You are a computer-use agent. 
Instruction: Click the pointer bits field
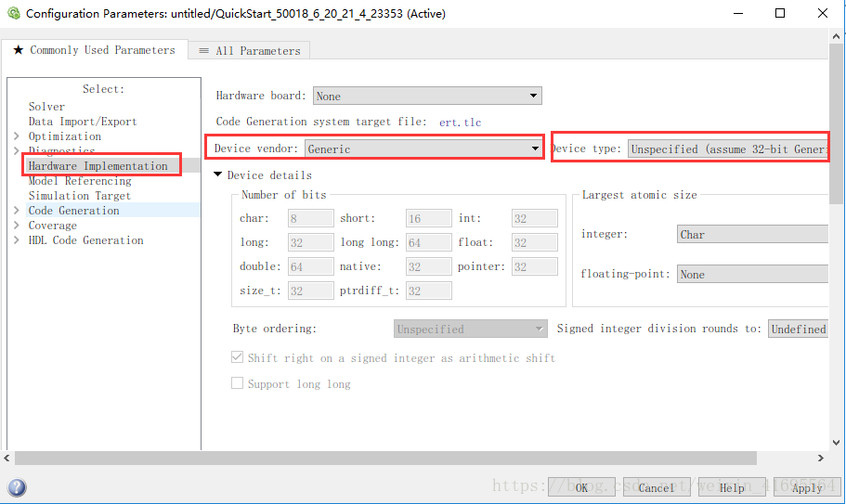coord(535,266)
